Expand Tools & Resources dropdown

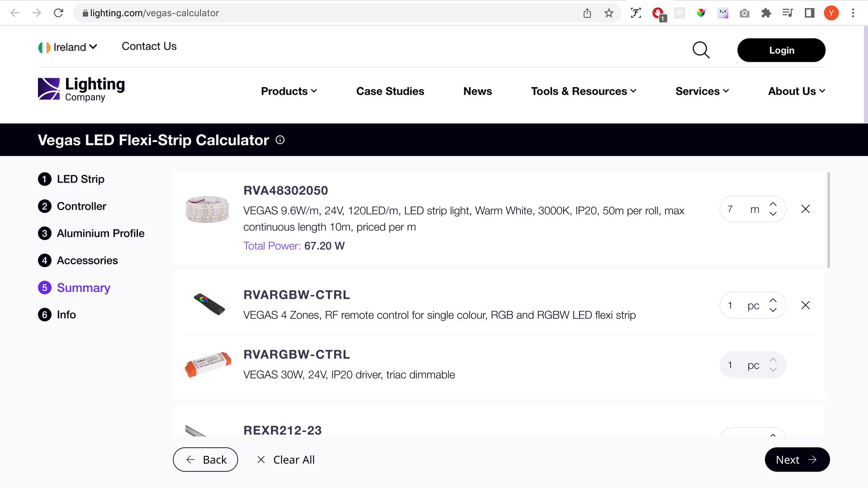coord(583,91)
